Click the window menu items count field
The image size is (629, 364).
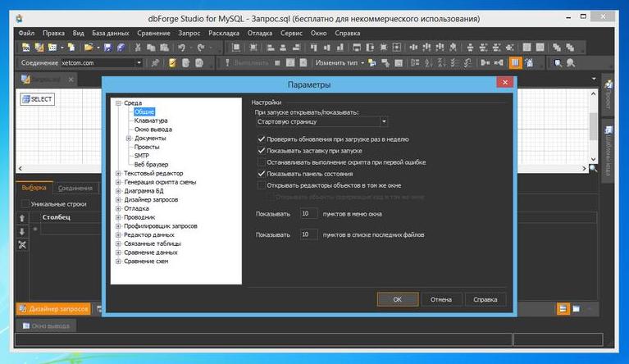(309, 214)
